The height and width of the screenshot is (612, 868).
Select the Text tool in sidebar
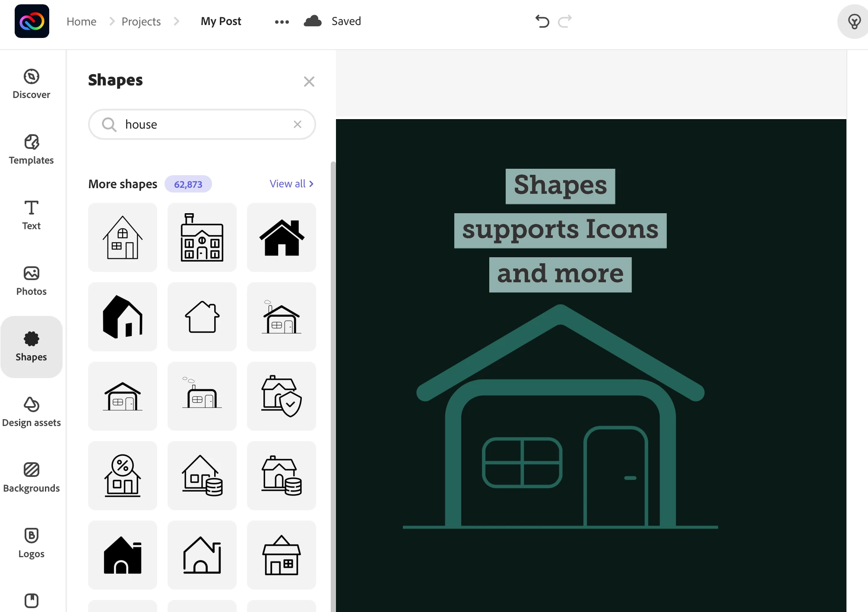coord(31,215)
